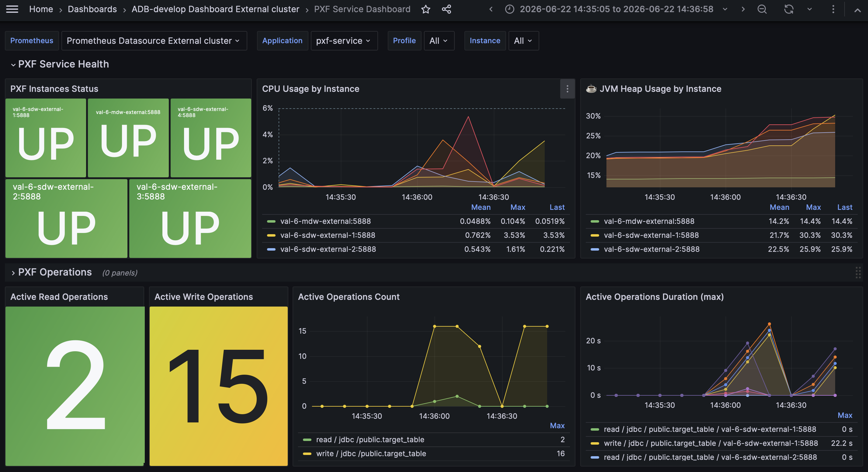
Task: Toggle val-6-mdw-external:5888 series in CPU legend
Action: [325, 221]
